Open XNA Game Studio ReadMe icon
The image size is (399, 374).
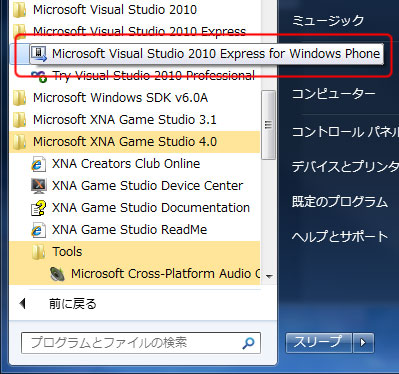point(38,230)
